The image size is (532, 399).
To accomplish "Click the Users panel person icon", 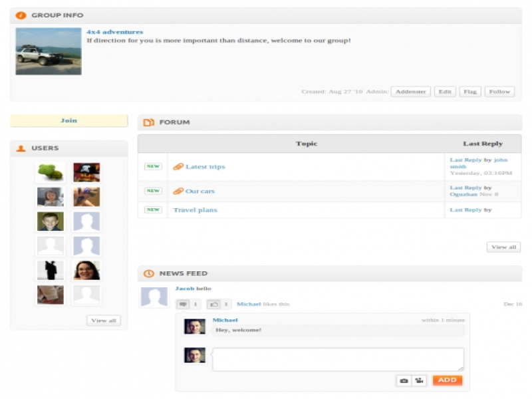I will (x=21, y=148).
